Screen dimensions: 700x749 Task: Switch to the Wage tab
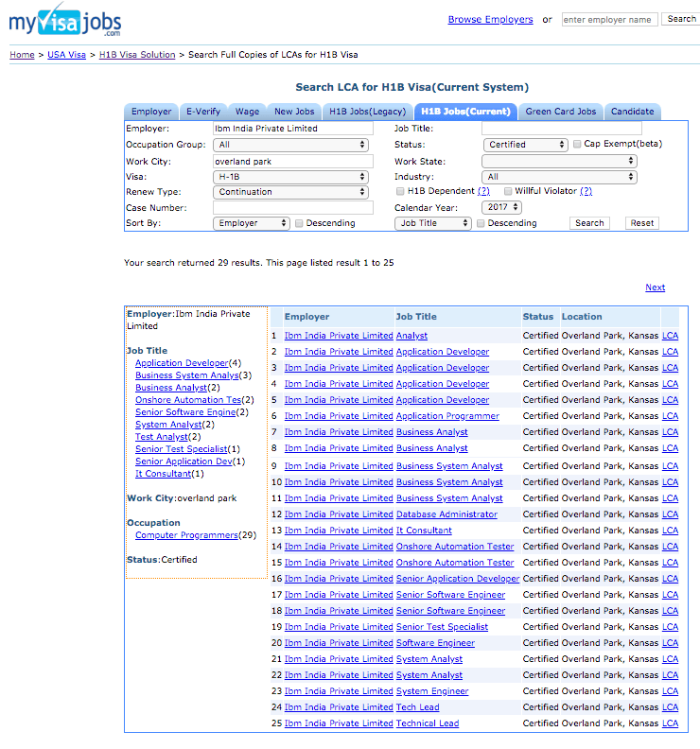coord(247,112)
